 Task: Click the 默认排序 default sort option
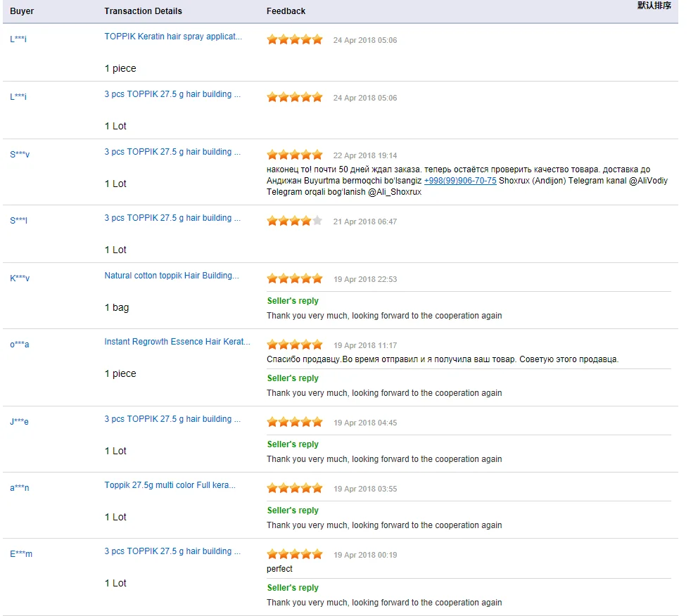(x=654, y=6)
